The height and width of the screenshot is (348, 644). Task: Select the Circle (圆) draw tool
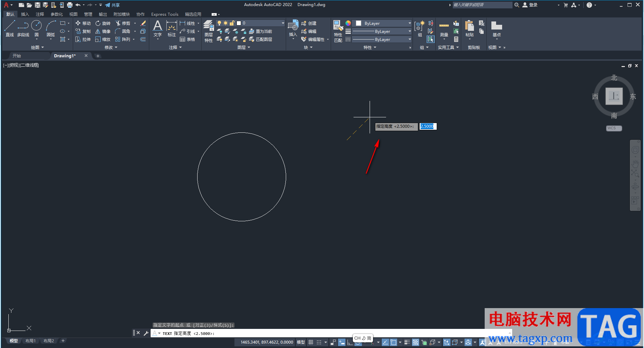pyautogui.click(x=37, y=28)
